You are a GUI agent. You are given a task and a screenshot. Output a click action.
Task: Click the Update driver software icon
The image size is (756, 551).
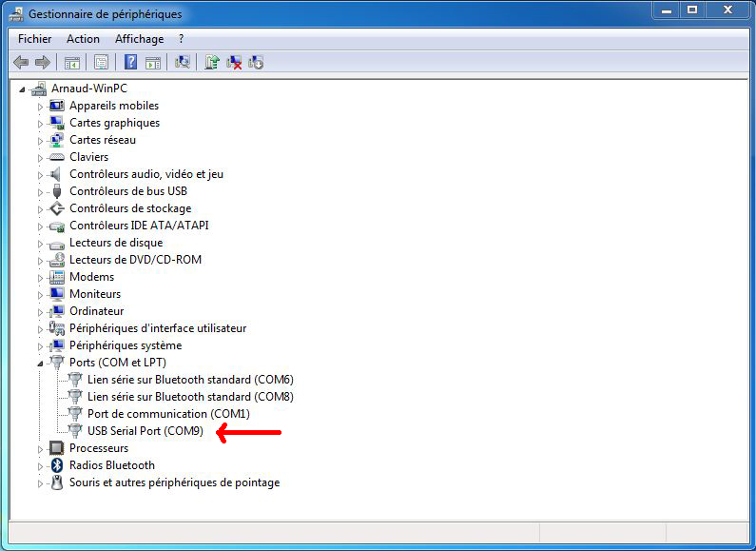click(x=211, y=63)
